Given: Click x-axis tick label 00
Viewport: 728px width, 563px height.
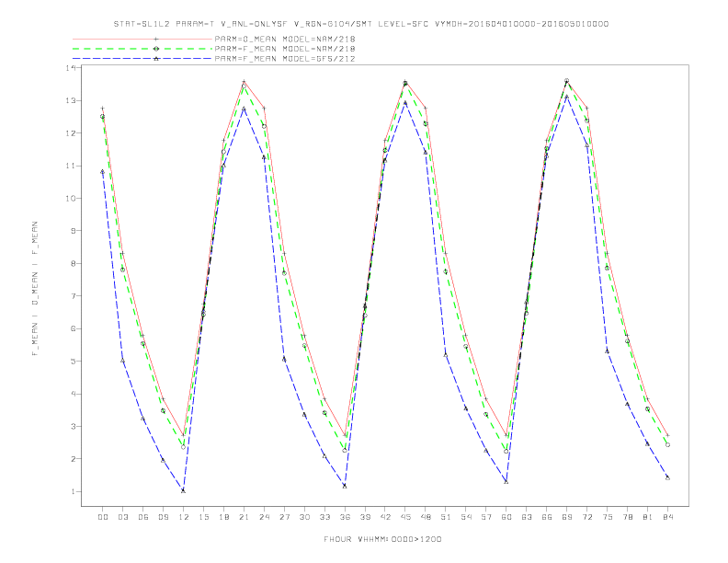Looking at the screenshot, I should tap(103, 517).
